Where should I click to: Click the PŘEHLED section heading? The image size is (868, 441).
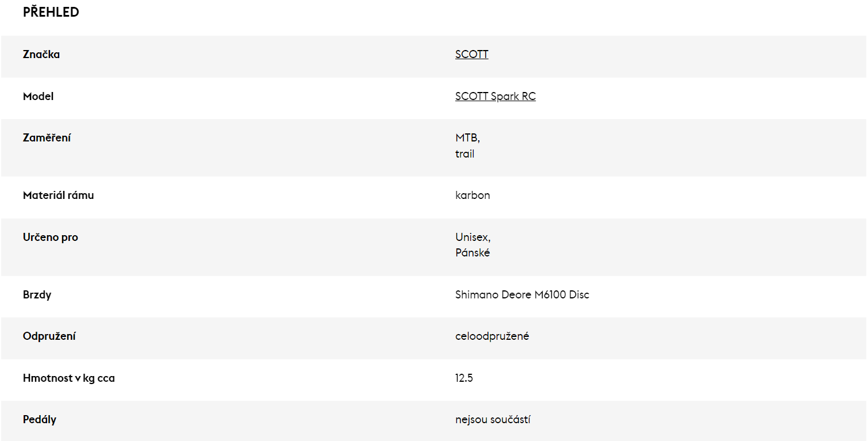tap(51, 12)
